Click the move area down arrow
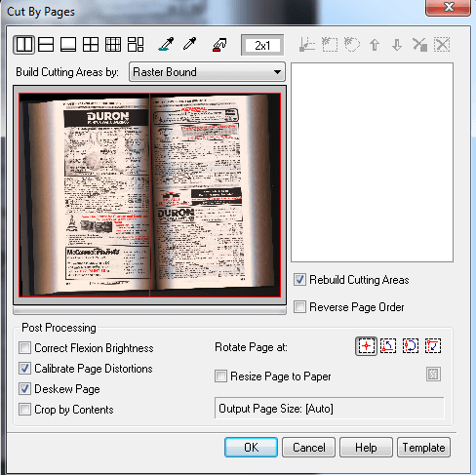This screenshot has height=475, width=476. pos(397,45)
